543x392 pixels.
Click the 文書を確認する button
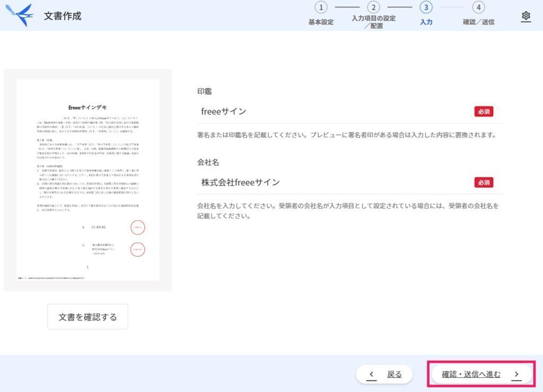(x=87, y=317)
